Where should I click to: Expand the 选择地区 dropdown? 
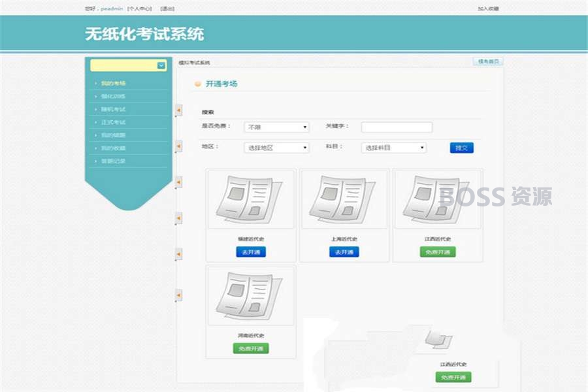pyautogui.click(x=277, y=148)
